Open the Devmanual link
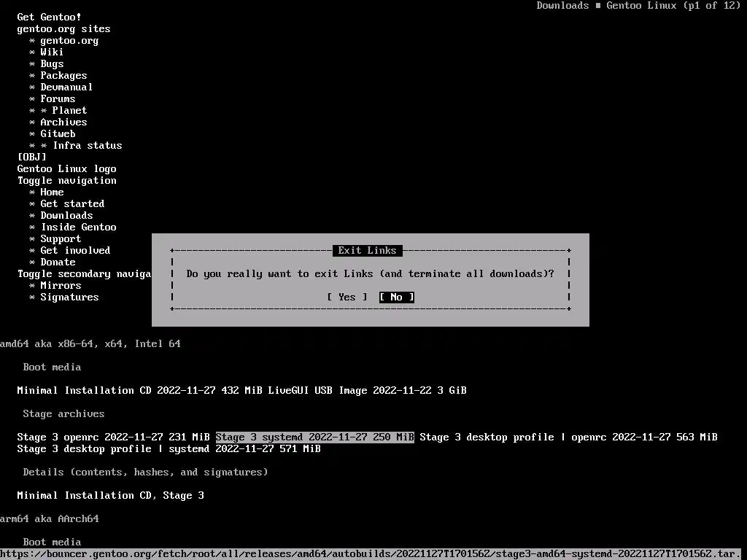 point(66,87)
